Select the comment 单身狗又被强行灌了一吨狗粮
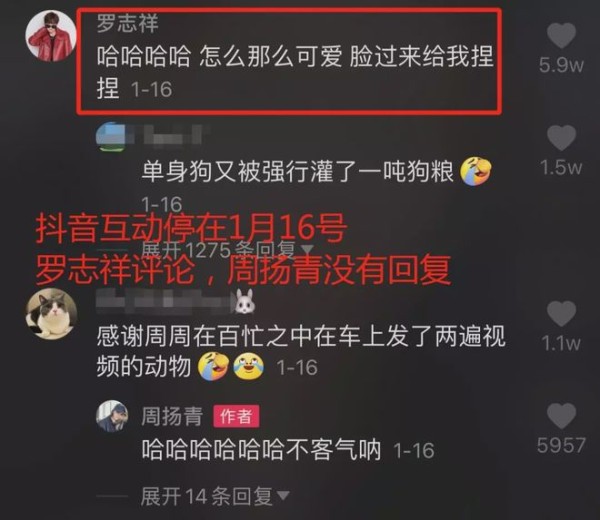This screenshot has width=600, height=520. (297, 171)
